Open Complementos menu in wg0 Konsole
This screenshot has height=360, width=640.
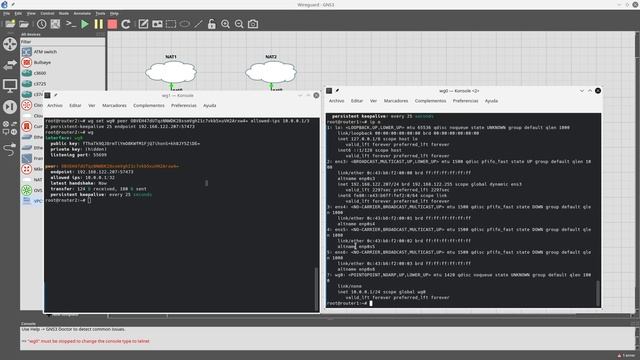pyautogui.click(x=430, y=101)
